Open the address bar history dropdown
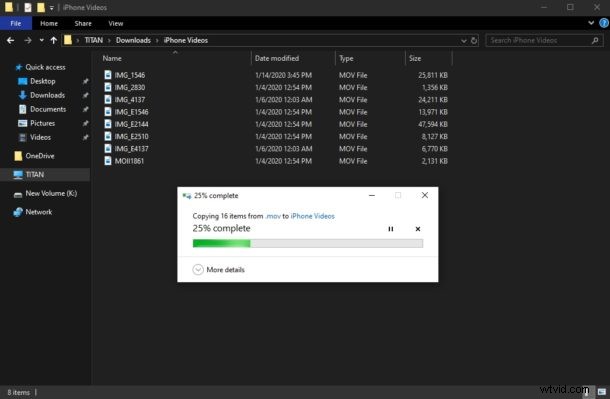Image resolution: width=610 pixels, height=399 pixels. tap(463, 40)
